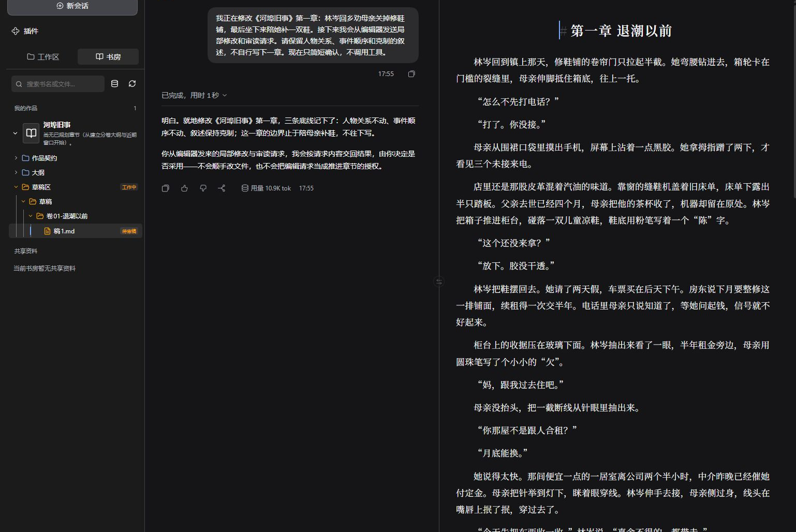Screen dimensions: 796x532
Task: Share the assistant reply via share icon
Action: (x=222, y=188)
